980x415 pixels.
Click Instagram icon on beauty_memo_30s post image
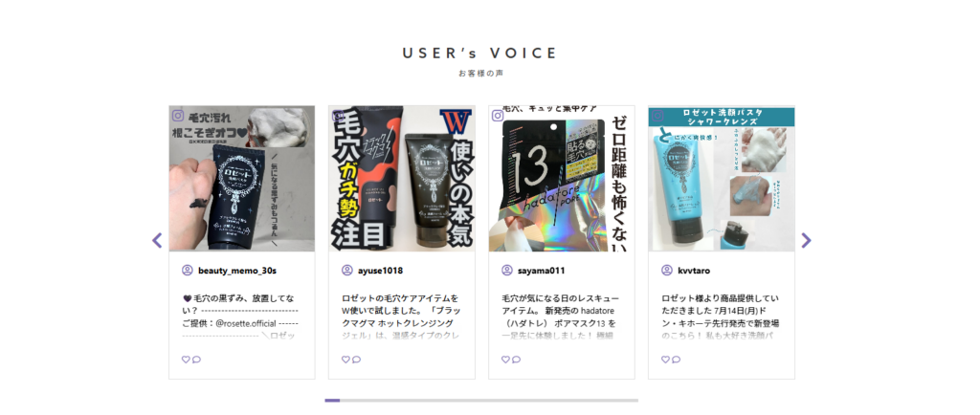(x=178, y=116)
